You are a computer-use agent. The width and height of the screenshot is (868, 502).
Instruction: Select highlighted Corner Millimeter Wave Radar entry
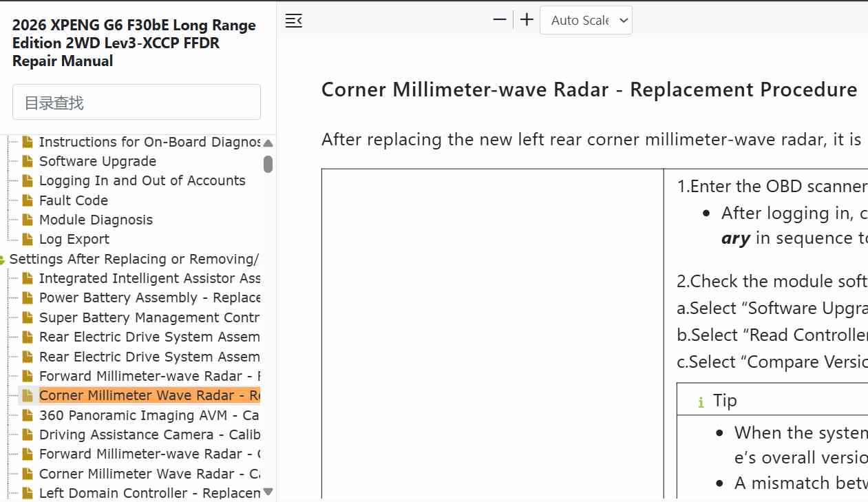pos(149,395)
